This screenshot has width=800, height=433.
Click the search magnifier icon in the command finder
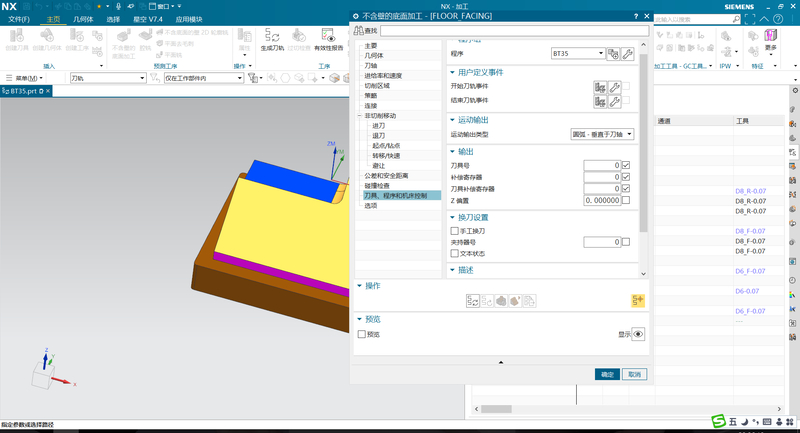pyautogui.click(x=736, y=19)
